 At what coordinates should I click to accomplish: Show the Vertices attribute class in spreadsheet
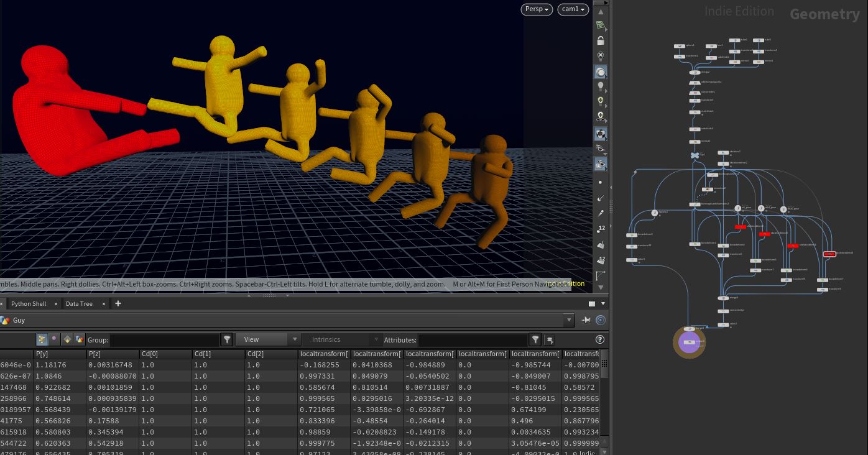coord(54,339)
